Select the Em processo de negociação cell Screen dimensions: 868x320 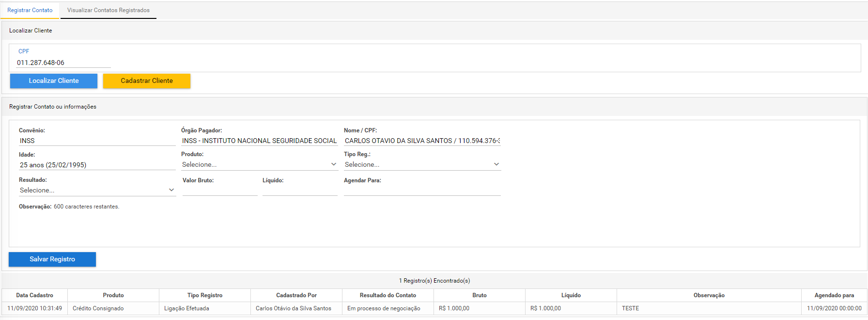388,308
